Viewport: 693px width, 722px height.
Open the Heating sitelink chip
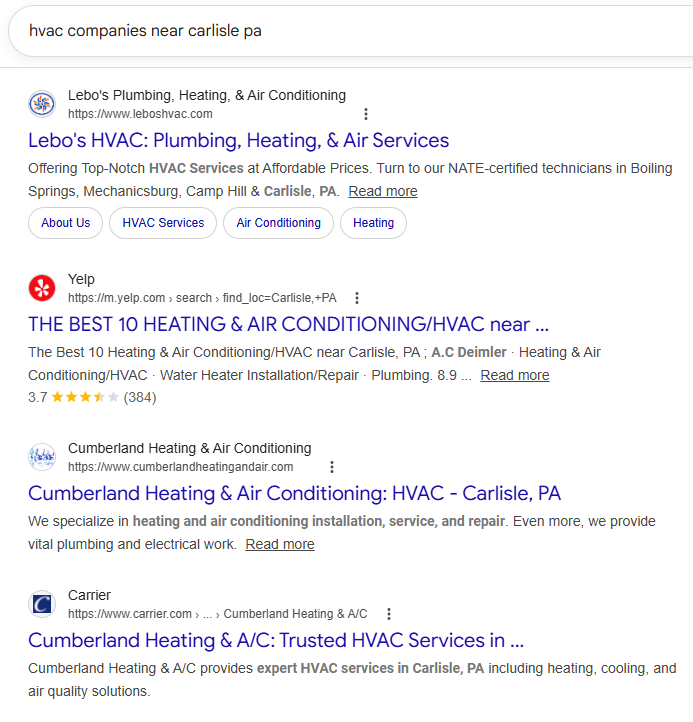click(x=373, y=223)
